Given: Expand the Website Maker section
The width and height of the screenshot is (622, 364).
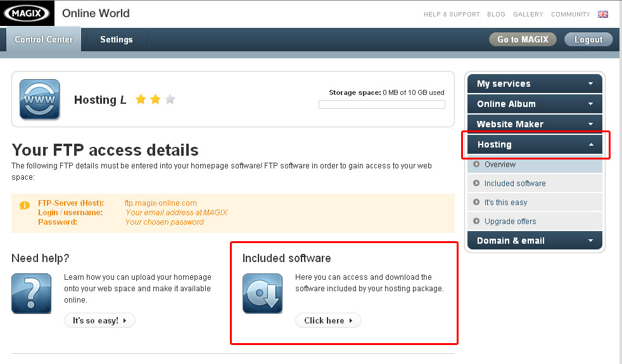Looking at the screenshot, I should pyautogui.click(x=535, y=124).
